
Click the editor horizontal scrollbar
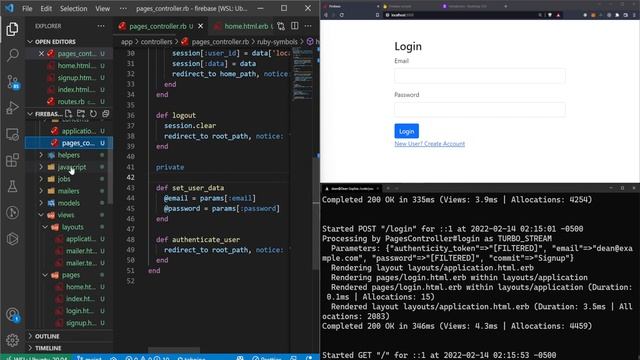(x=174, y=350)
